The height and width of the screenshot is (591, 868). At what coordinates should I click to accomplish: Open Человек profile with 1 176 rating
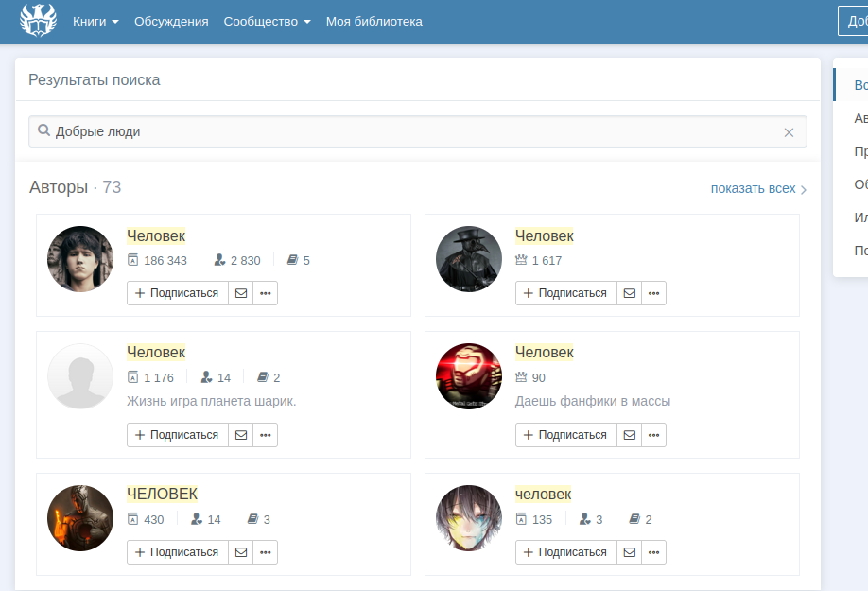tap(156, 353)
